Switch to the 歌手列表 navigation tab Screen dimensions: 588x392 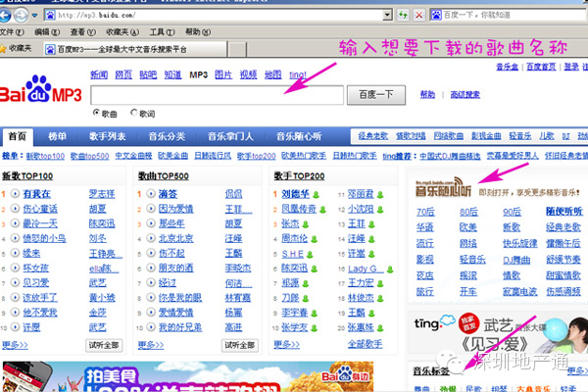[x=107, y=136]
